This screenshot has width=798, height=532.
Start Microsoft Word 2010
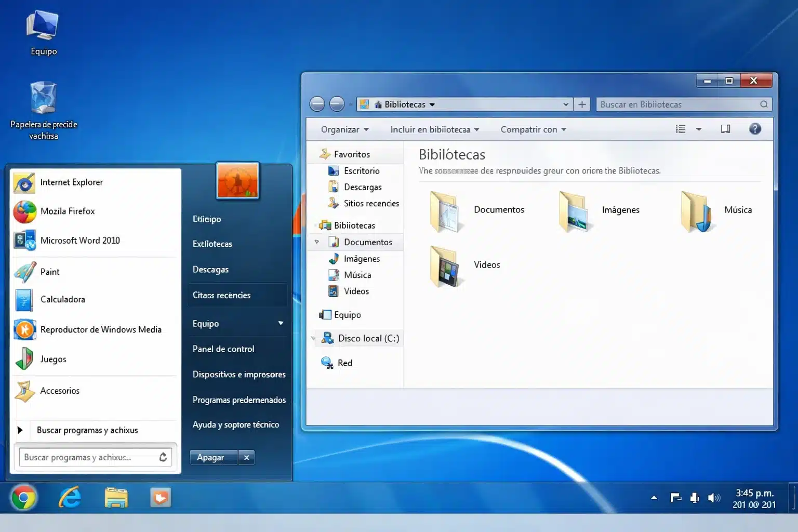(x=80, y=240)
